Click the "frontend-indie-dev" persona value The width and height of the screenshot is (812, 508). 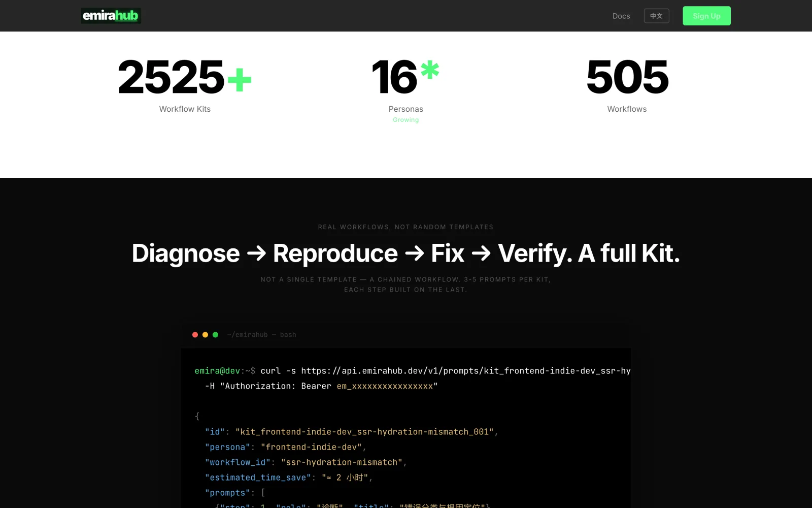(x=311, y=447)
